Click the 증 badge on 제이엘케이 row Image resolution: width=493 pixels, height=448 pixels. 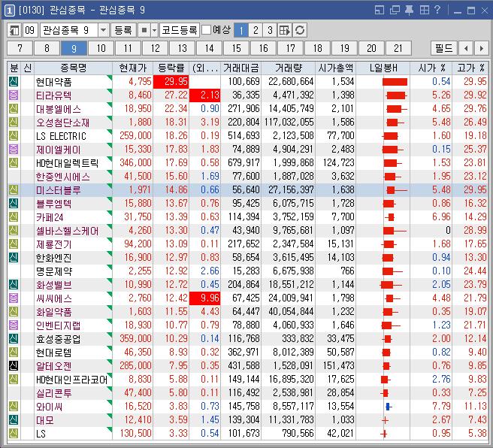pyautogui.click(x=14, y=150)
